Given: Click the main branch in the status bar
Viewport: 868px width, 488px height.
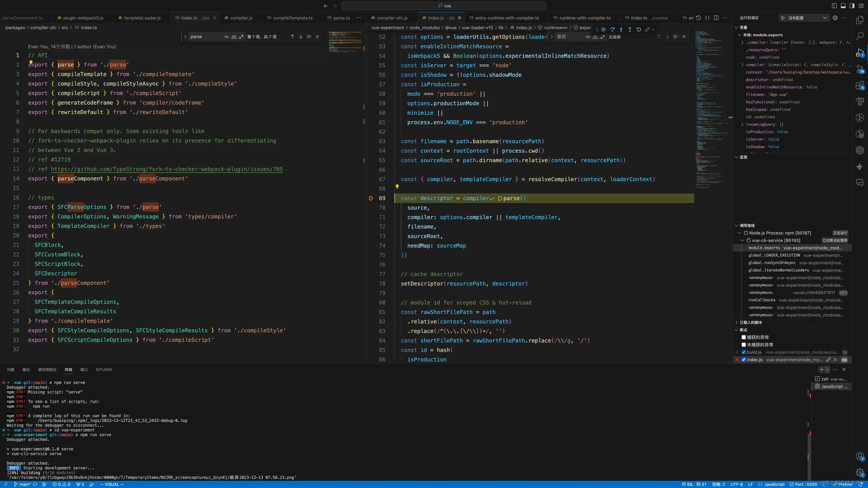Looking at the screenshot, I should 24,484.
